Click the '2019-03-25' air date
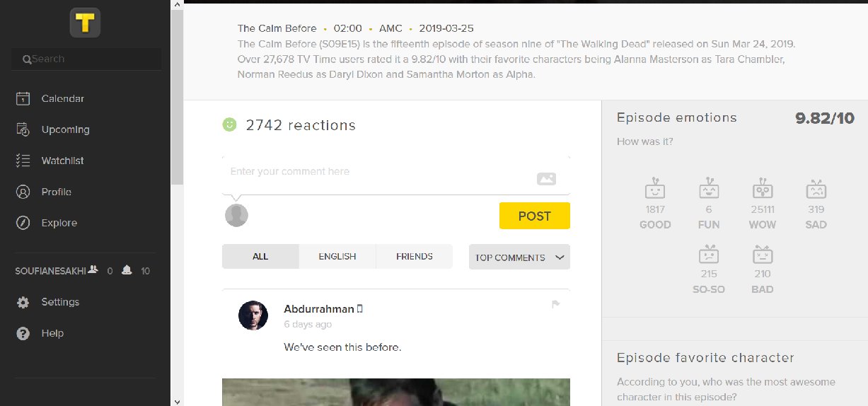This screenshot has width=868, height=406. click(446, 29)
